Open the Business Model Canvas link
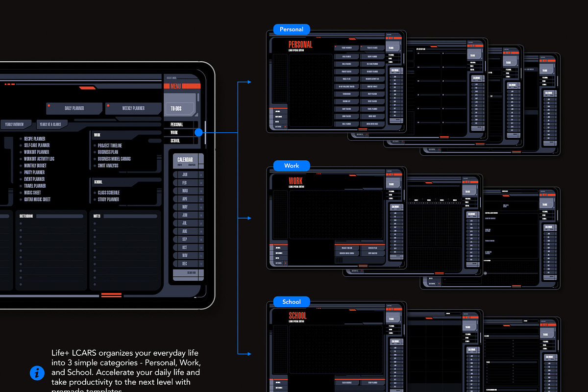 click(x=114, y=159)
